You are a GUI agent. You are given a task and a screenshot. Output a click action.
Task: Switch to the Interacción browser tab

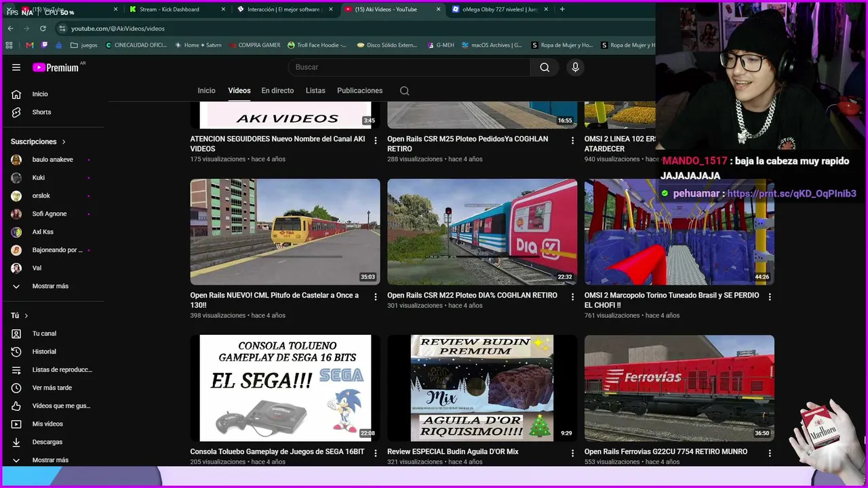285,9
